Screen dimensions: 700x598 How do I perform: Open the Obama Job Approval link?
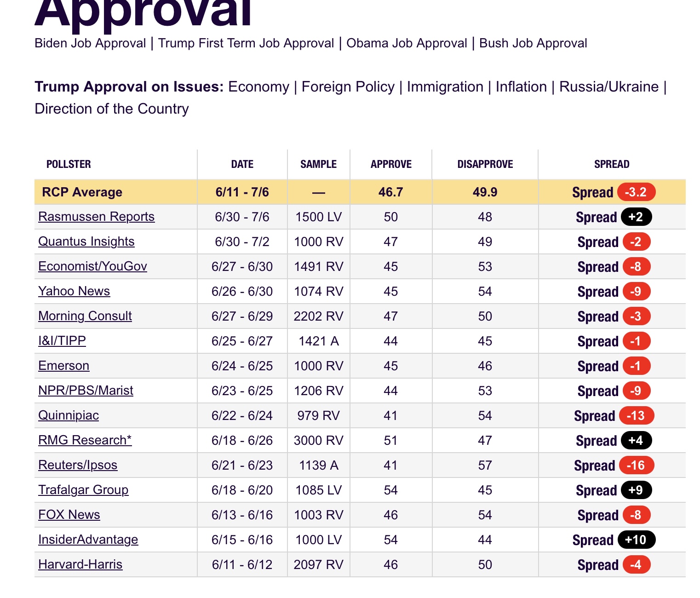click(x=407, y=43)
